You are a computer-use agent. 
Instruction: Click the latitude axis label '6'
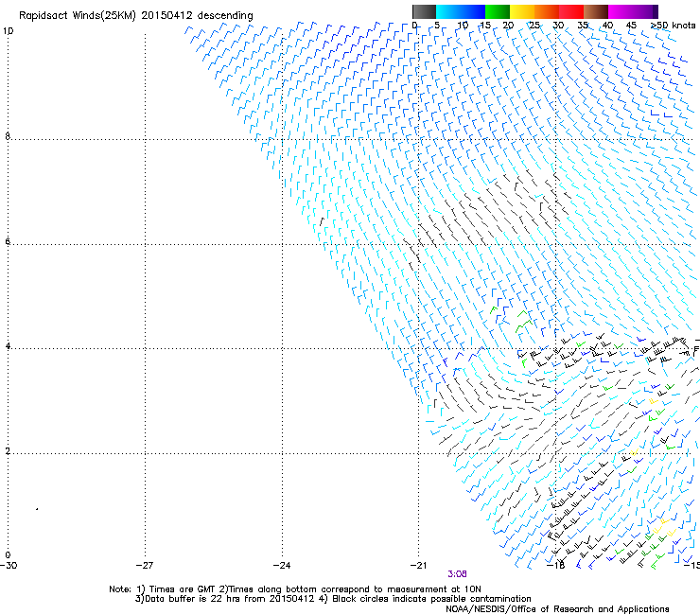[8, 241]
